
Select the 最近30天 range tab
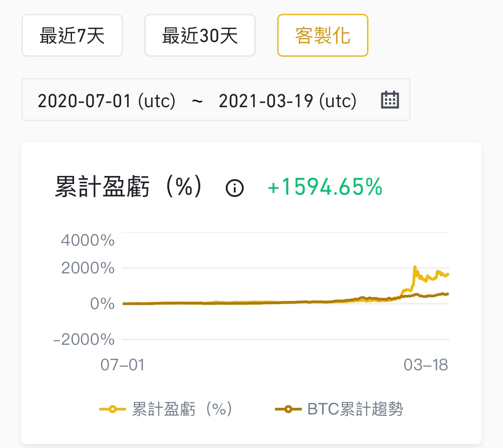[x=200, y=35]
